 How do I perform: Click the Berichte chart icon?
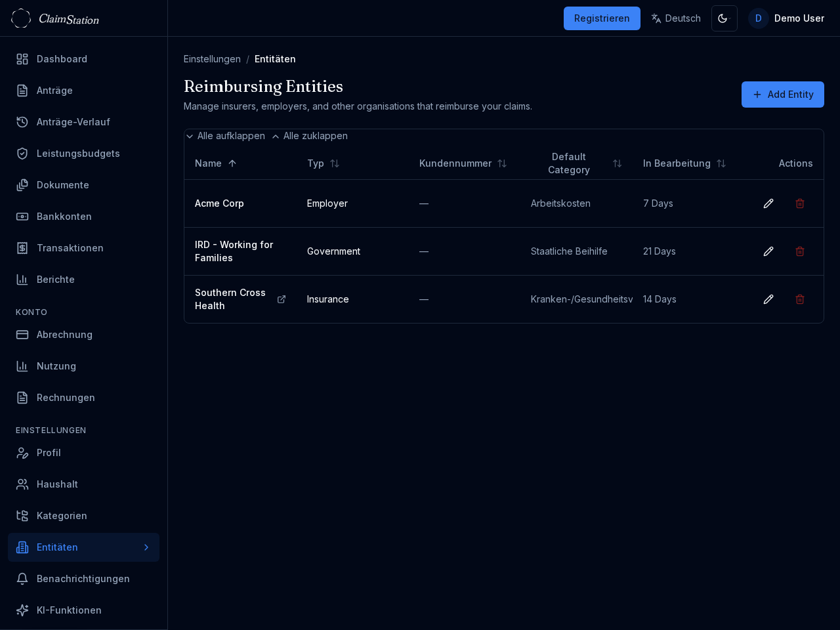tap(22, 280)
